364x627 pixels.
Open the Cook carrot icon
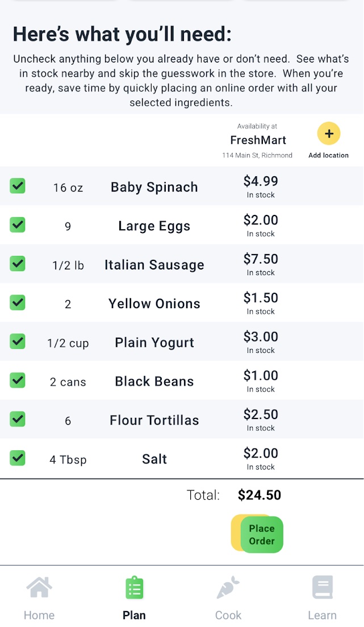click(228, 587)
